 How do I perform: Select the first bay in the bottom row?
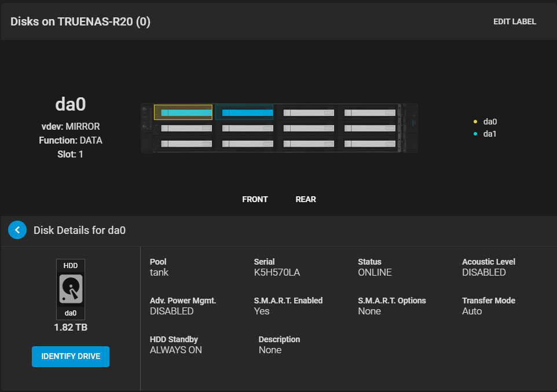click(x=186, y=144)
